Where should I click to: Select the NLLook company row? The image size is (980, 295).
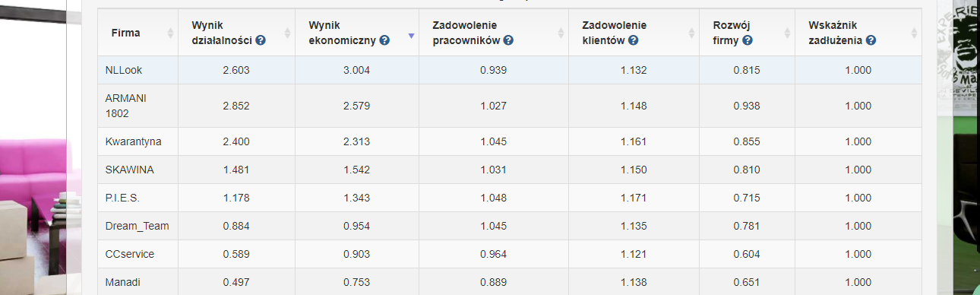click(x=510, y=70)
